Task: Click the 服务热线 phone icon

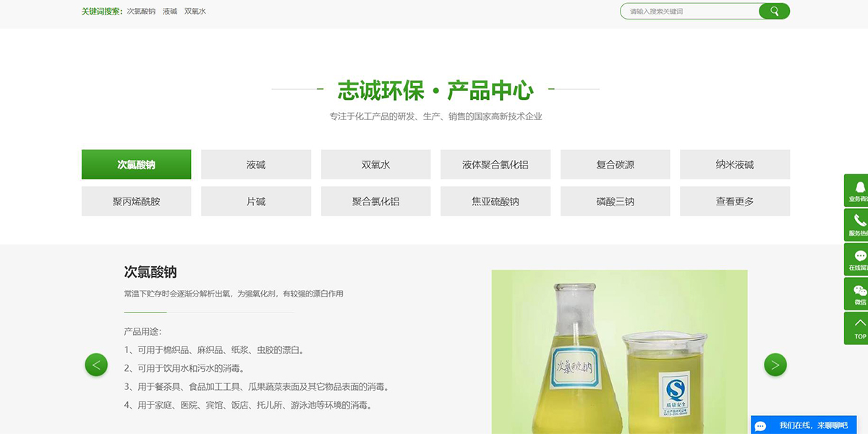Action: (859, 225)
